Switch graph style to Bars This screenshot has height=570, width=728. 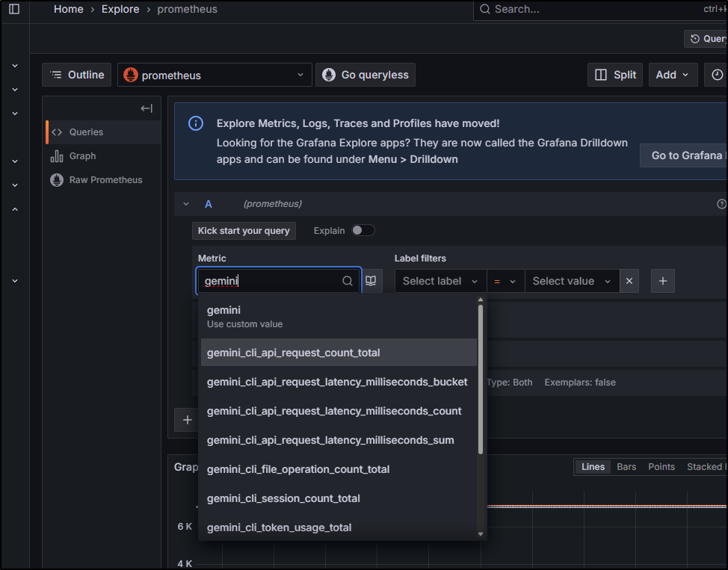point(626,467)
